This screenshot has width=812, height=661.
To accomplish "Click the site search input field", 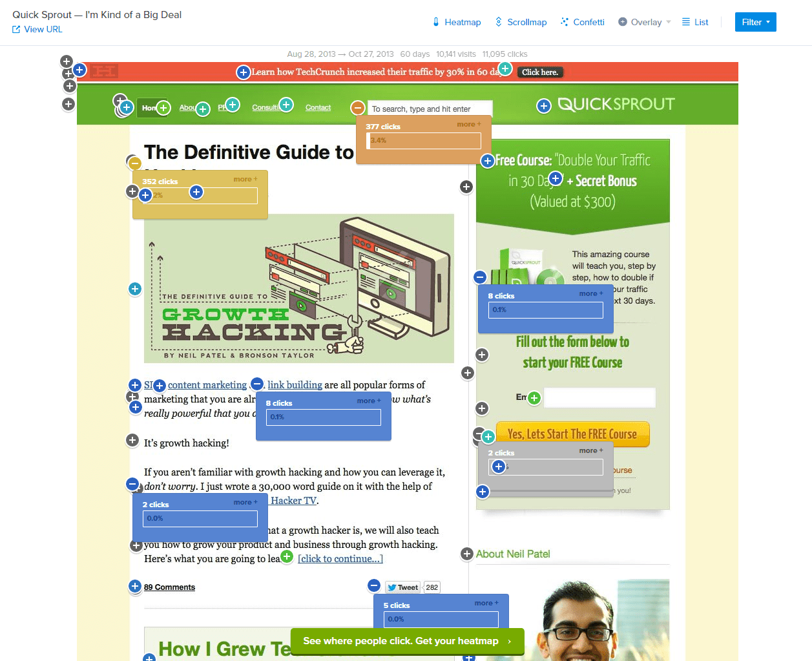I will [x=430, y=109].
